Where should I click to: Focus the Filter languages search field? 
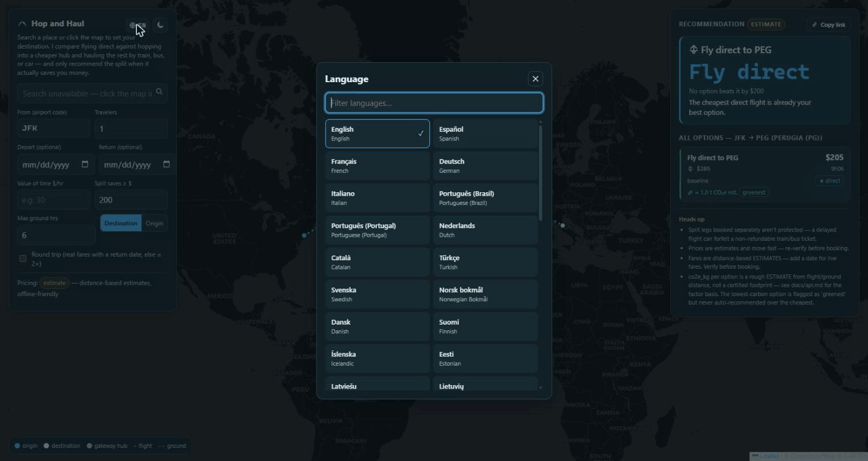pyautogui.click(x=434, y=103)
